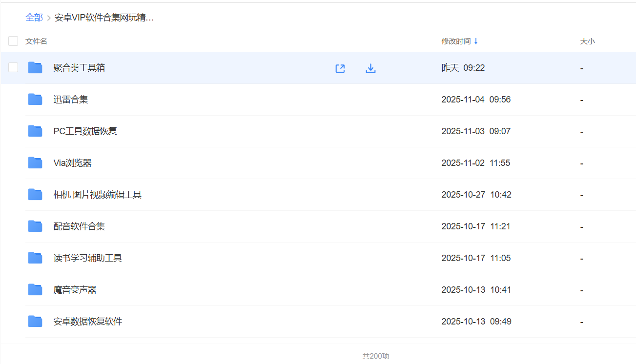Go to 全部 in the breadcrumb
Viewport: 636px width, 364px height.
coord(34,18)
